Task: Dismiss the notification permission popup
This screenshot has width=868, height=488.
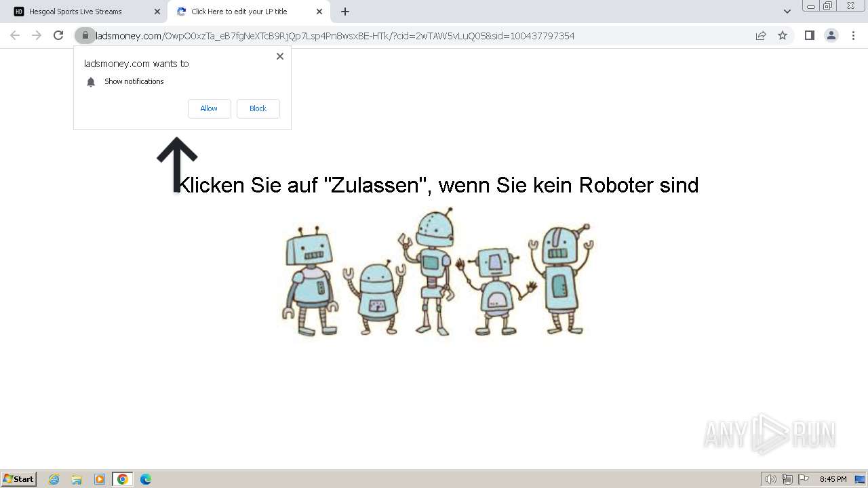Action: click(x=280, y=56)
